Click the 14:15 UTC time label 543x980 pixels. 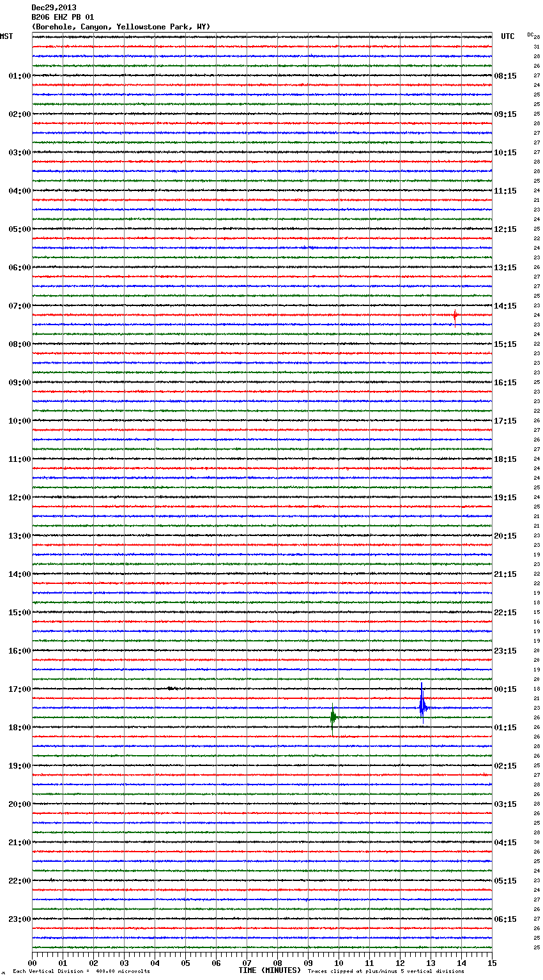point(505,306)
